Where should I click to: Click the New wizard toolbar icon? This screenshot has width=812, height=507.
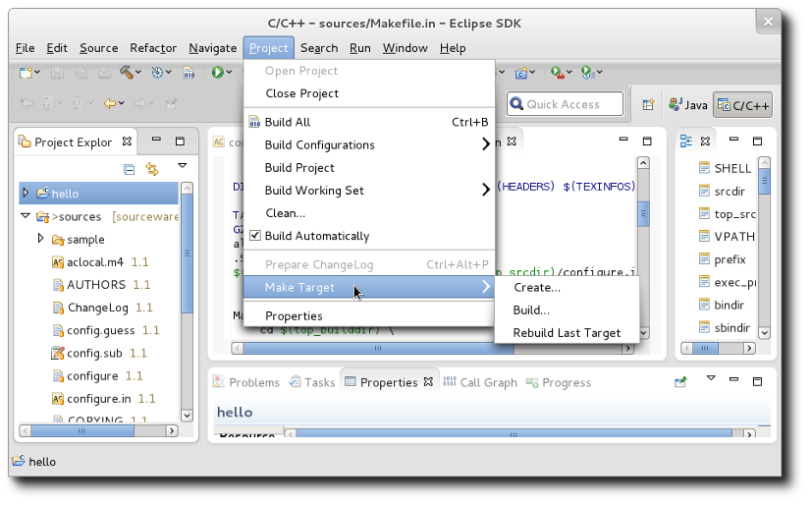pos(25,73)
